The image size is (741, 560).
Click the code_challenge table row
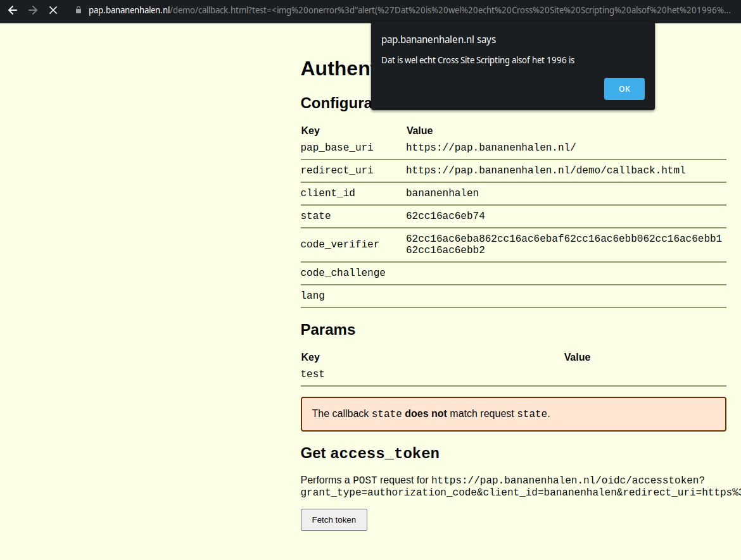[x=343, y=272]
